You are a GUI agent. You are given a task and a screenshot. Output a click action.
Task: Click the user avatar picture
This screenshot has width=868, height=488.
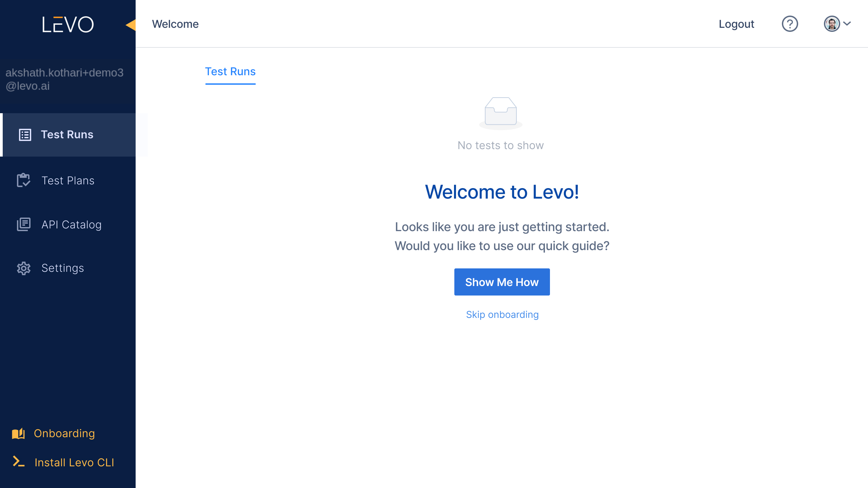pyautogui.click(x=832, y=24)
